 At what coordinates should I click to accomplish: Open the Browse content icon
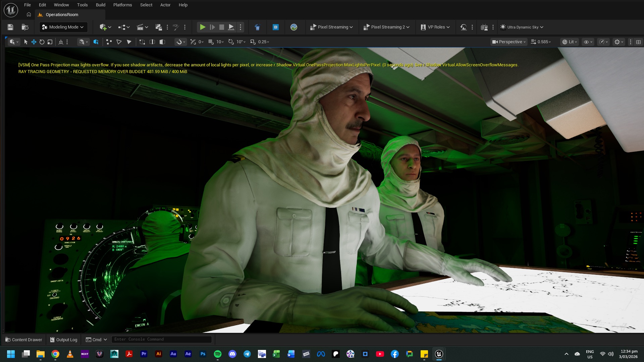tap(25, 27)
